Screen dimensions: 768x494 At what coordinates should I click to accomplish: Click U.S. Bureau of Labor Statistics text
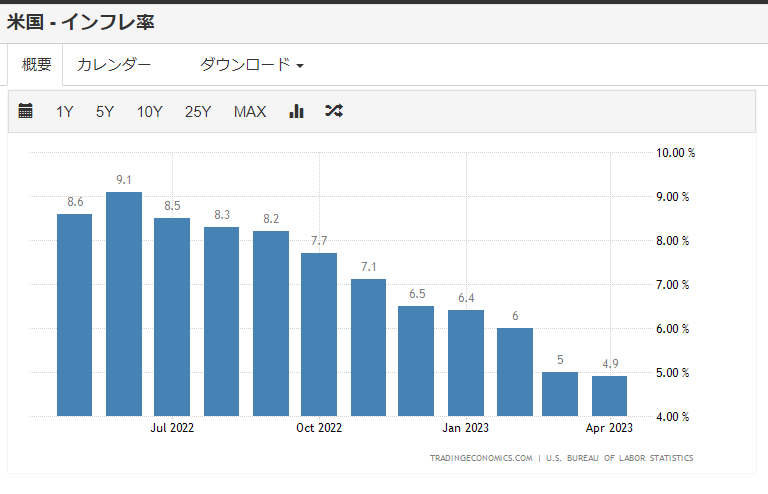point(620,458)
